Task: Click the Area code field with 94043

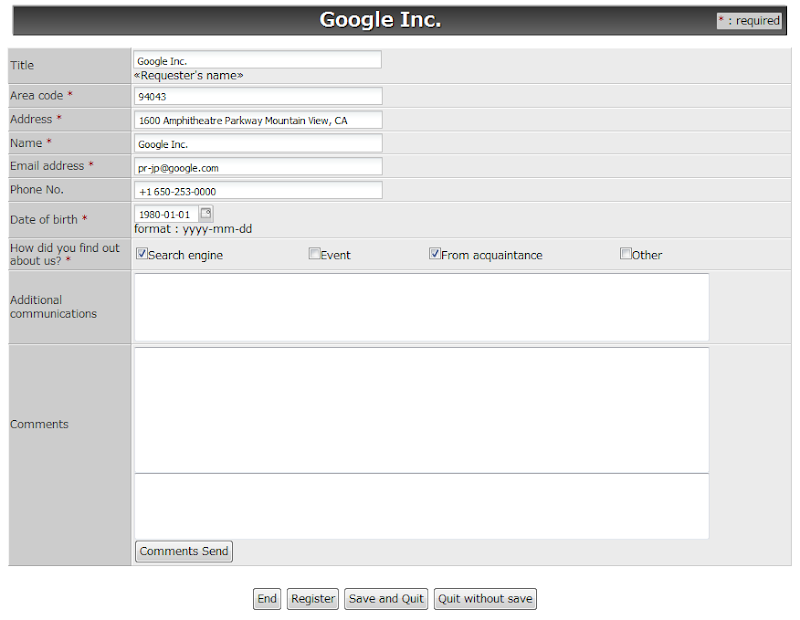Action: coord(258,96)
